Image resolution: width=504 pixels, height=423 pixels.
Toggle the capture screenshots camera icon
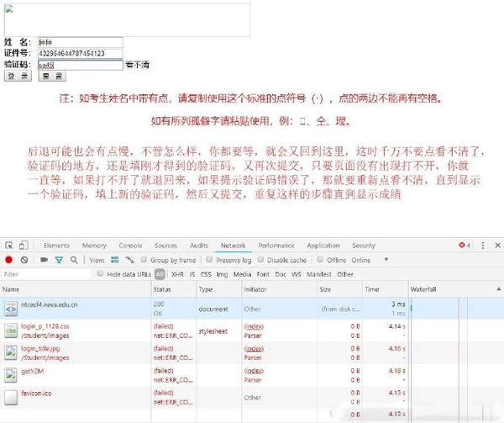coord(44,260)
